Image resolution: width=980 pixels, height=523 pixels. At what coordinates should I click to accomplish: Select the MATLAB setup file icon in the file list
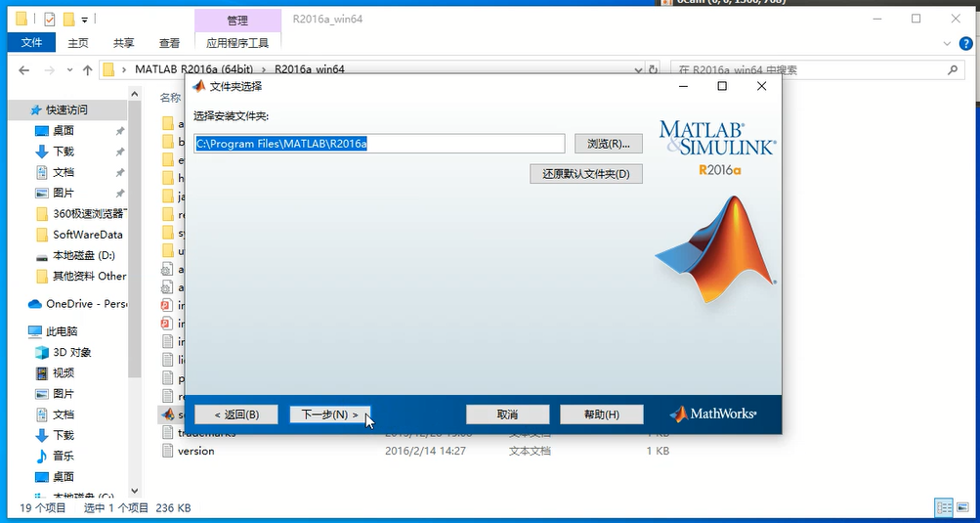click(167, 414)
